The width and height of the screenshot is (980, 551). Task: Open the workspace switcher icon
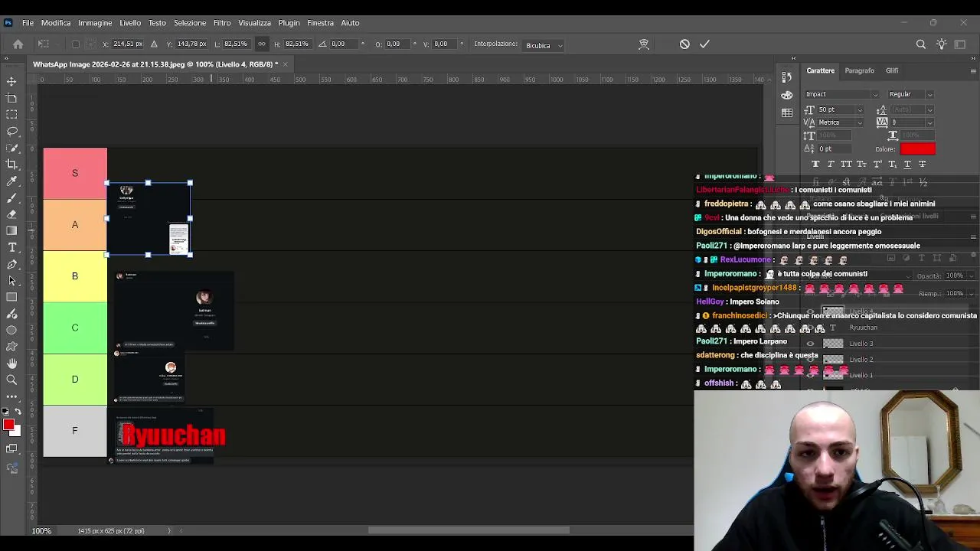[960, 44]
